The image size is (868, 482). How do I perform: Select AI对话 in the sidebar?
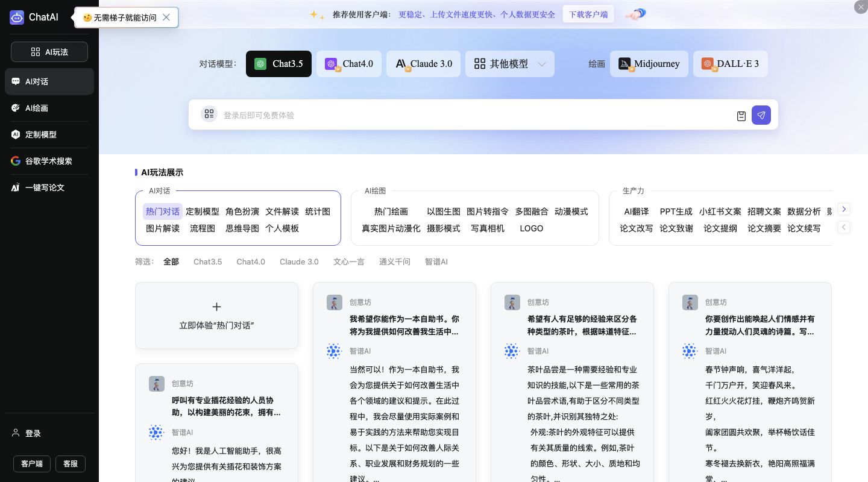49,81
